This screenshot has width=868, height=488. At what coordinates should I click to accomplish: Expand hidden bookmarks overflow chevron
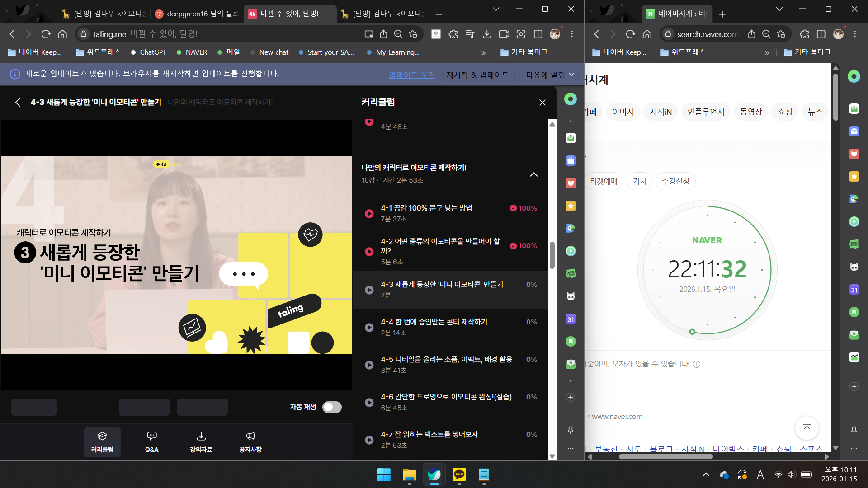[483, 52]
